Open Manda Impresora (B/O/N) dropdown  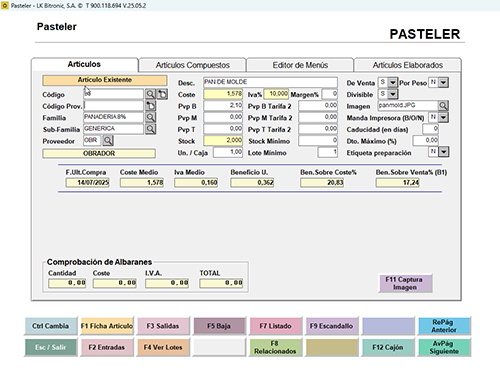coord(443,117)
